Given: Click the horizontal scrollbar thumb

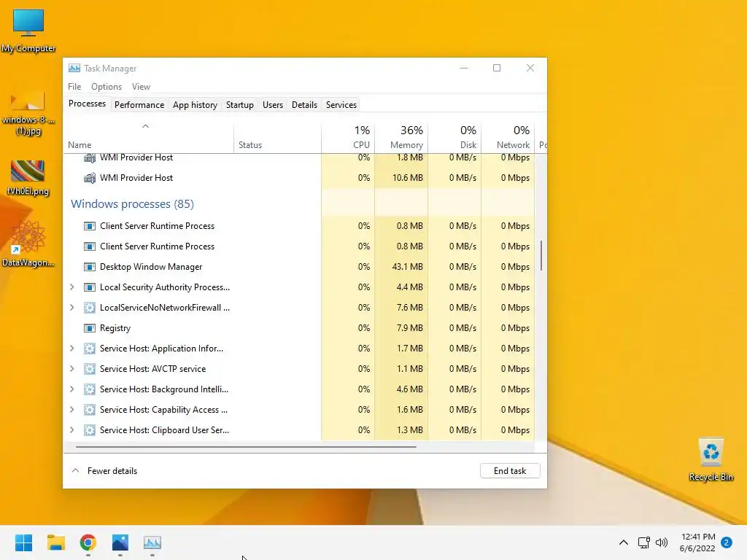Looking at the screenshot, I should tap(246, 447).
